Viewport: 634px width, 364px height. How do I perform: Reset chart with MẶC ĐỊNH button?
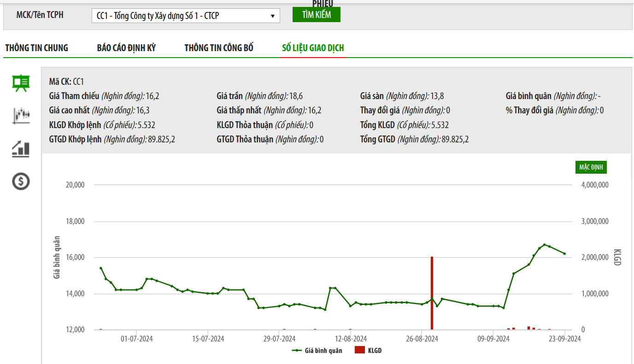click(591, 167)
